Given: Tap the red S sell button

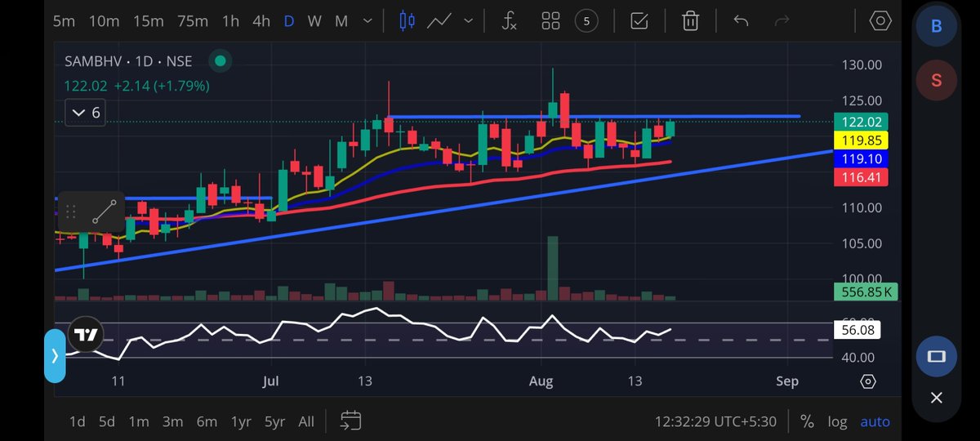Looking at the screenshot, I should pyautogui.click(x=937, y=80).
